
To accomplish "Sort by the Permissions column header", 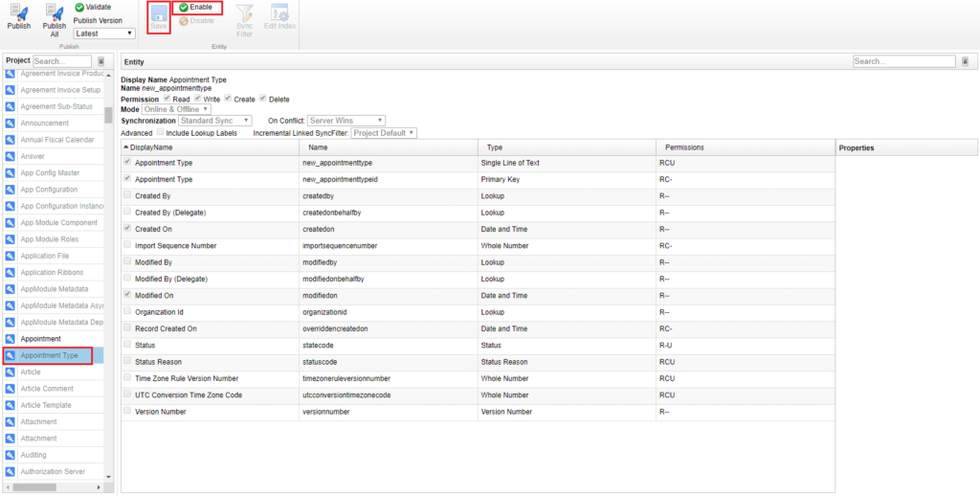I will 745,147.
